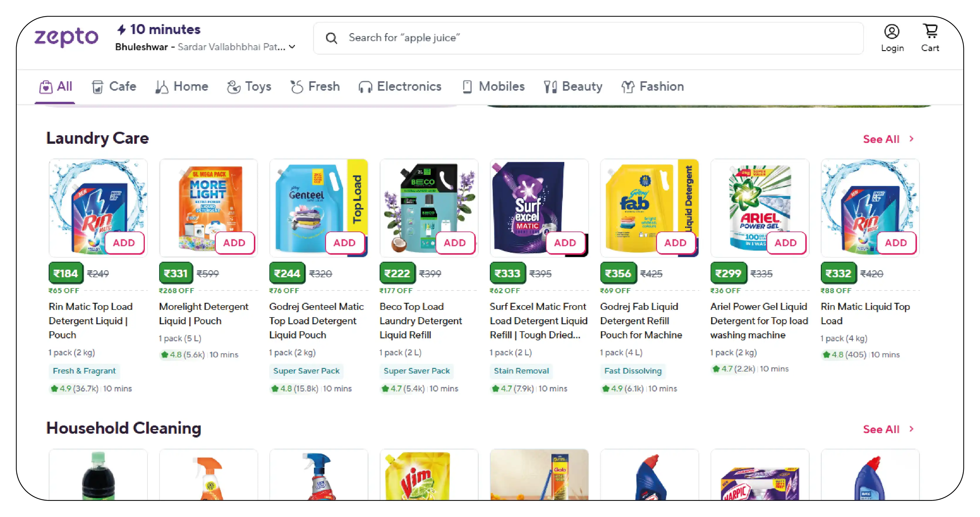Expand the Bhuleshwar location dropdown
This screenshot has width=980, height=517.
tap(292, 47)
